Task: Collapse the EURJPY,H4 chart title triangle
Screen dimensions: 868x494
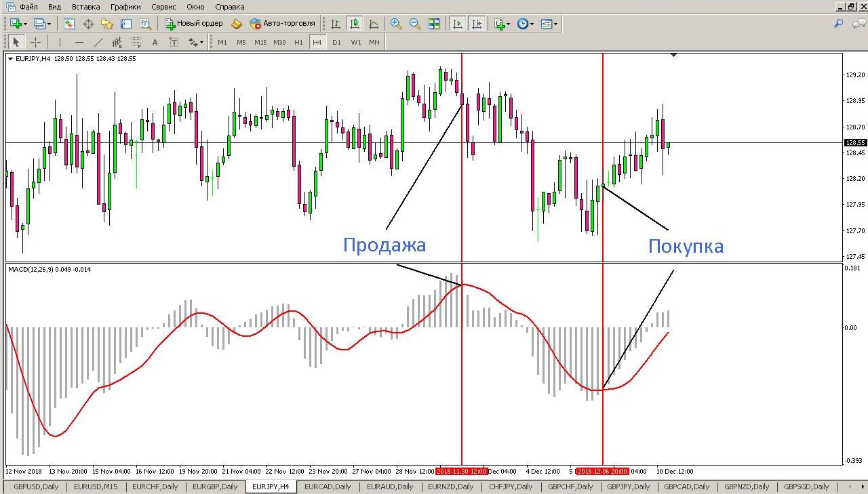Action: (10, 58)
